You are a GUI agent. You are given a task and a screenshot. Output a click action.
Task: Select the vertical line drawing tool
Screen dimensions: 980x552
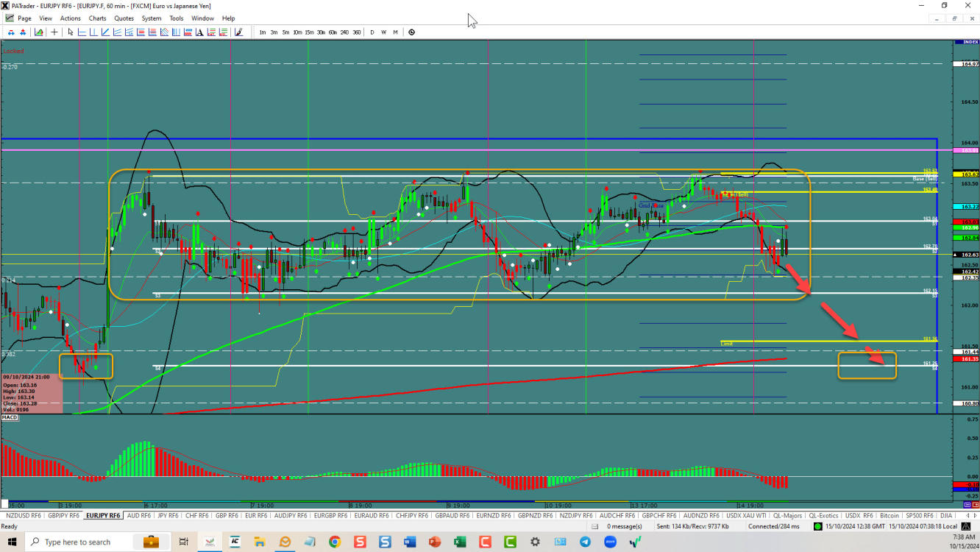click(93, 32)
